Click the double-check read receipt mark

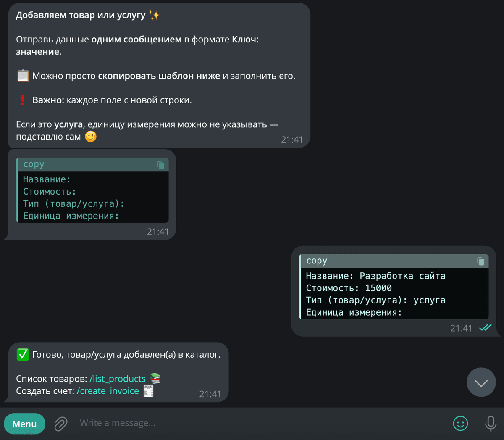485,328
